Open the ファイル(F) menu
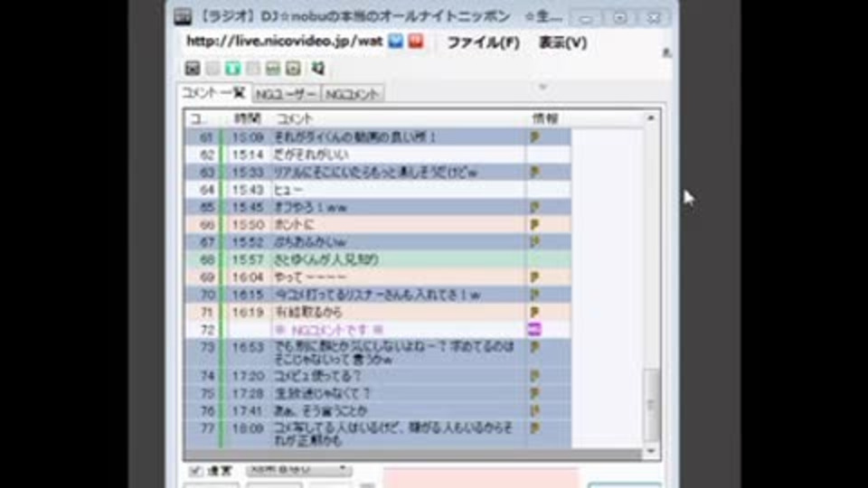This screenshot has height=488, width=868. (x=483, y=42)
